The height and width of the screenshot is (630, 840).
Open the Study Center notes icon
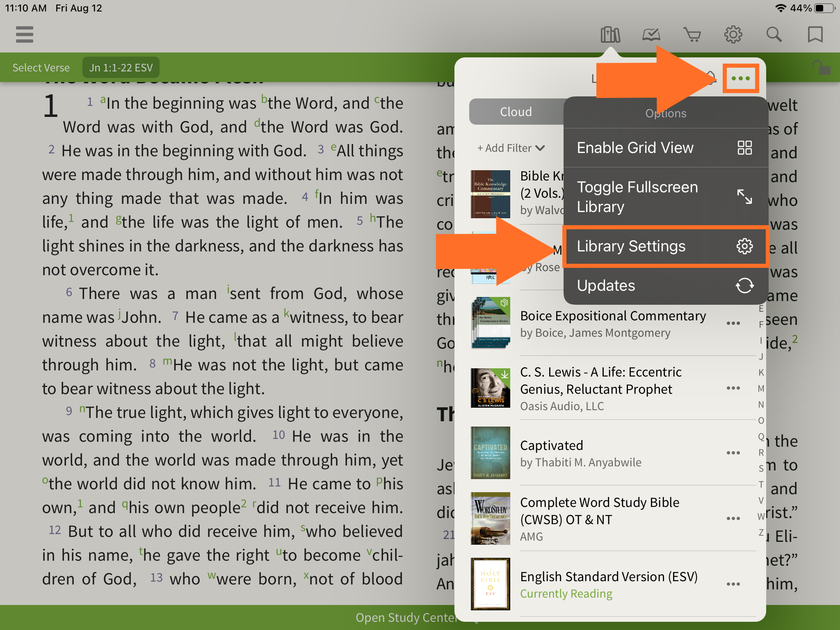click(651, 35)
